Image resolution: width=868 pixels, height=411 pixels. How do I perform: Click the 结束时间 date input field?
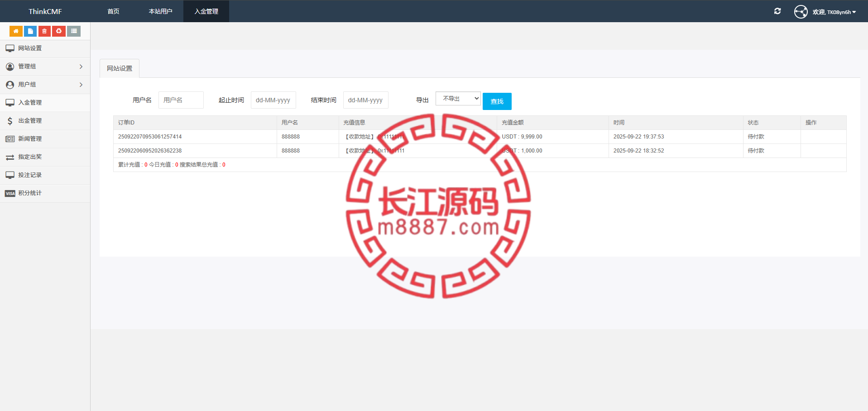[x=365, y=100]
